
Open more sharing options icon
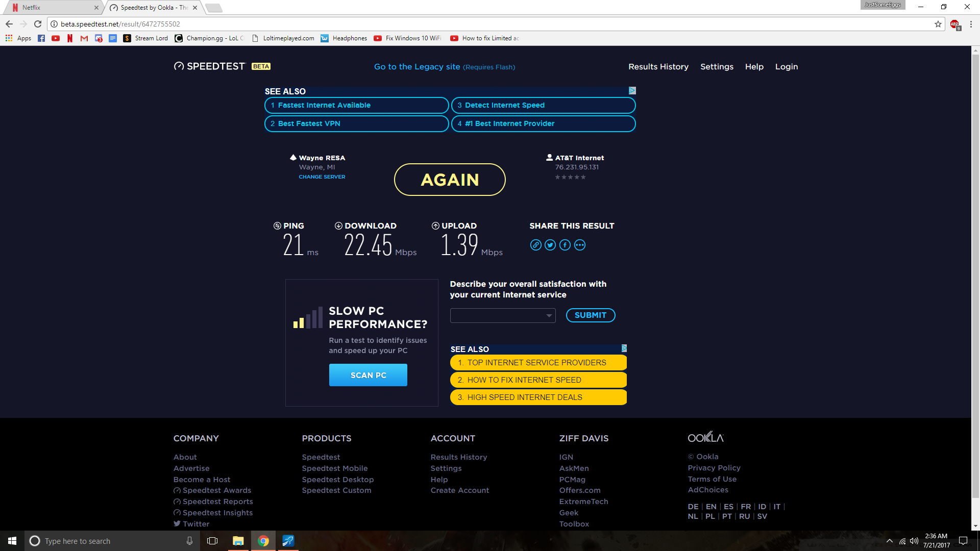point(580,245)
